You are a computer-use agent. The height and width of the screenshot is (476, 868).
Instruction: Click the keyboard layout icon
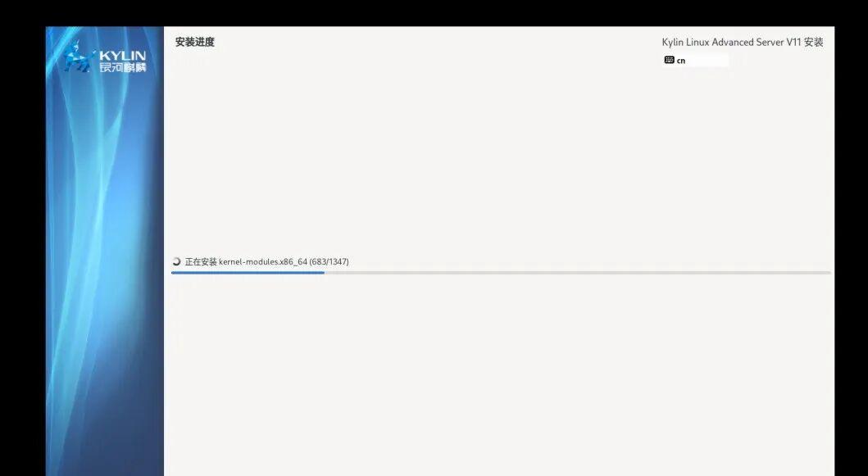pyautogui.click(x=670, y=60)
